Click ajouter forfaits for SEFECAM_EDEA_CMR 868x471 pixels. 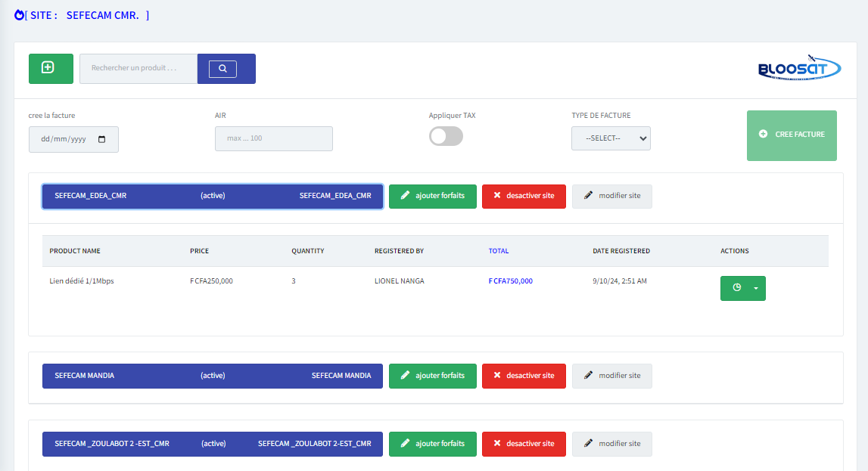(x=432, y=197)
